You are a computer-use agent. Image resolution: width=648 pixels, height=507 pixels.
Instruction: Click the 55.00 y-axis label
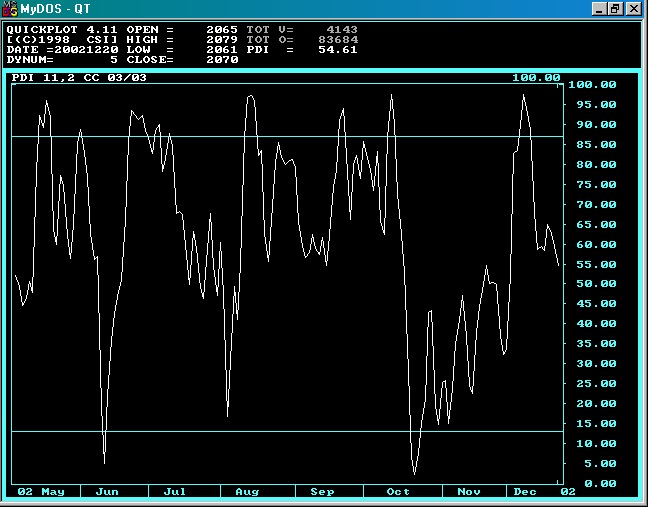pyautogui.click(x=596, y=264)
